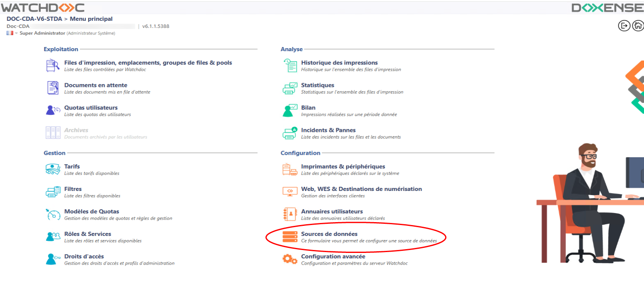
Task: Open Web, WES & Destinations de numérisation
Action: tap(361, 189)
